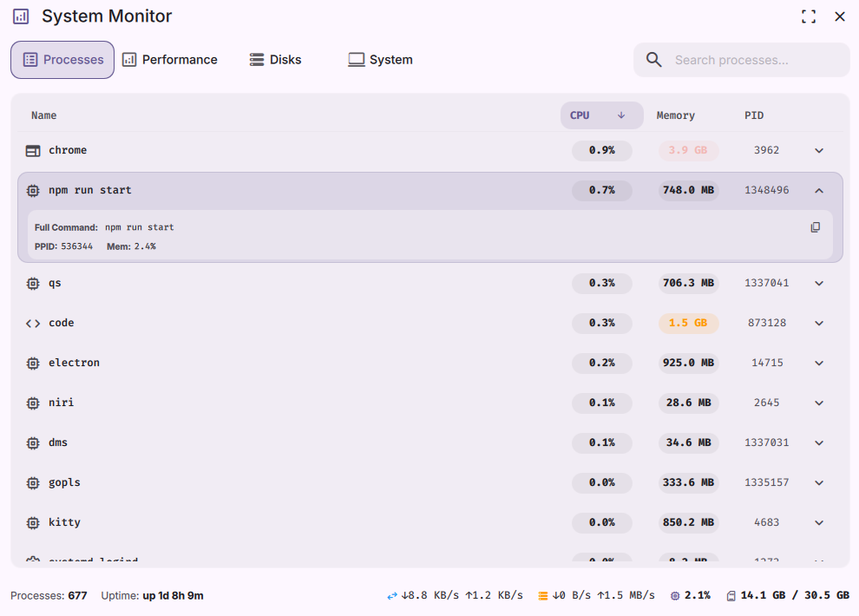Sort by the PID column header
Image resolution: width=859 pixels, height=616 pixels.
[753, 115]
